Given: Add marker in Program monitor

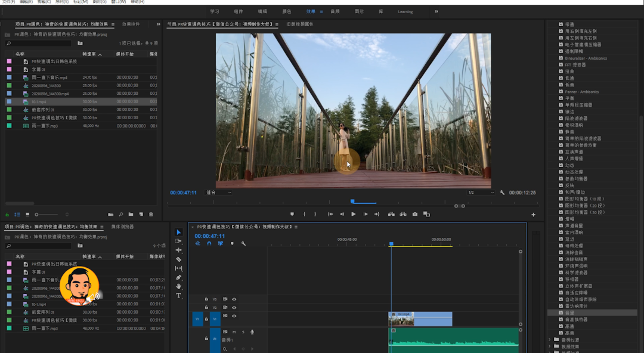Looking at the screenshot, I should [x=292, y=214].
